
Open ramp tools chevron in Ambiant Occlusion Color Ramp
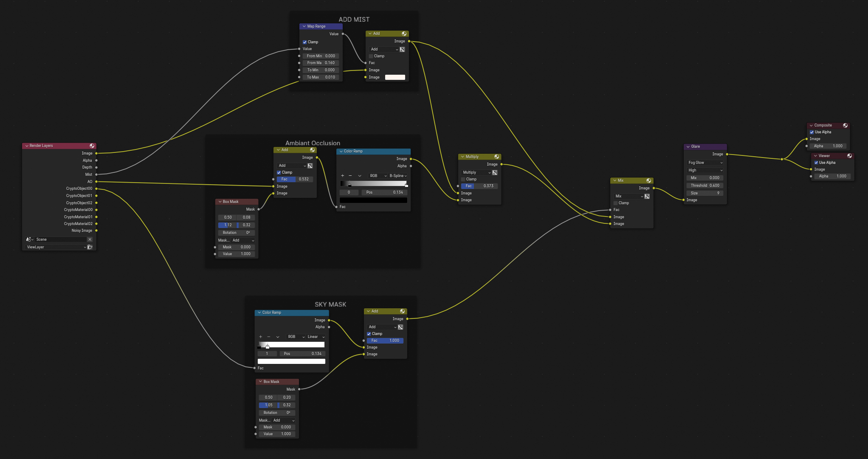coord(360,176)
